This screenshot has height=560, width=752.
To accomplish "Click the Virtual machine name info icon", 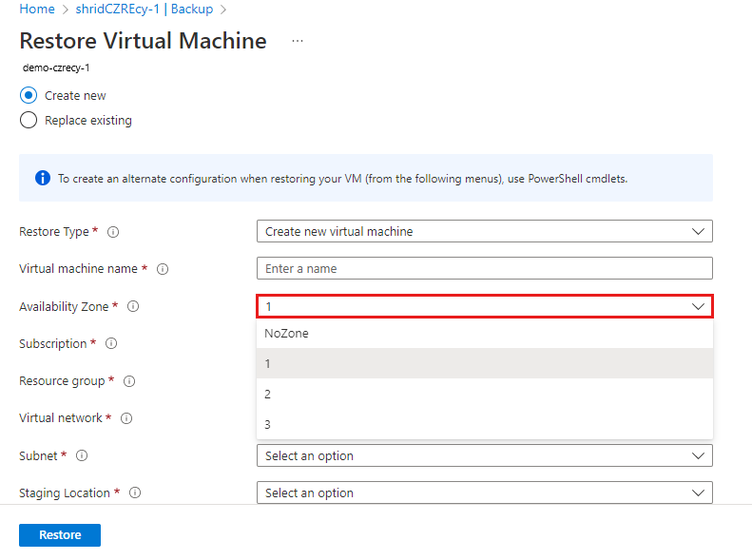I will [163, 269].
